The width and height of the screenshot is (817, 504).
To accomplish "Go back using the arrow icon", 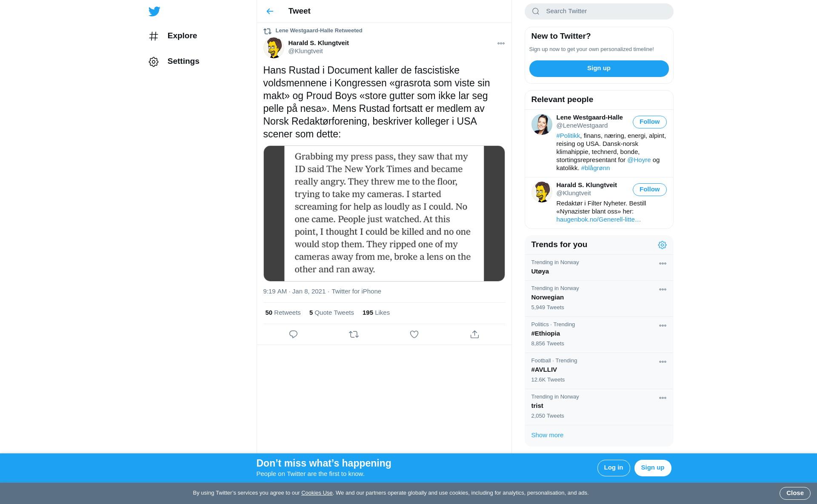I will 270,11.
